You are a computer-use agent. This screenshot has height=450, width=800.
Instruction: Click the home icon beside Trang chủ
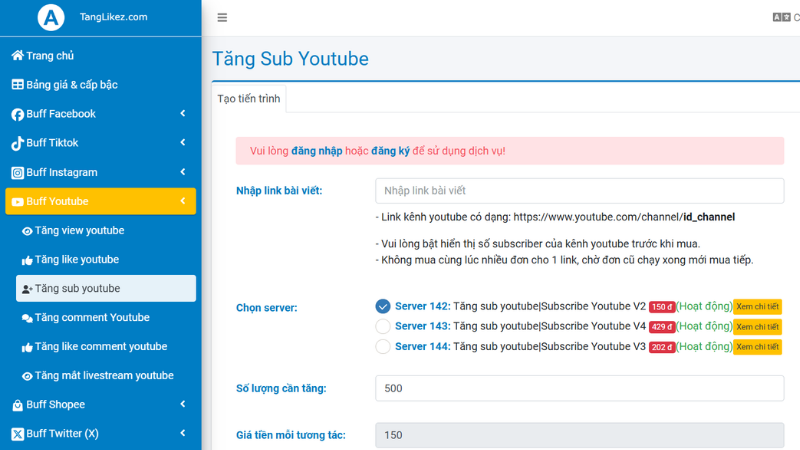coord(17,55)
